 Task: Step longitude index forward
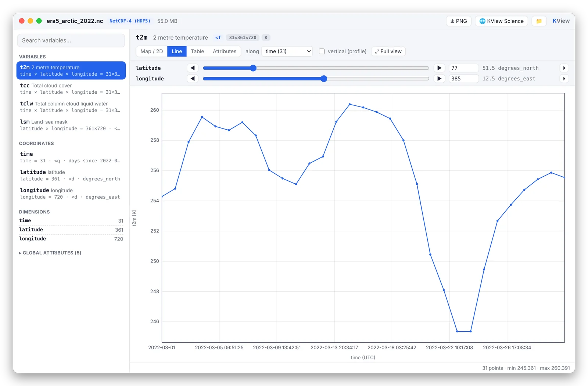[439, 79]
